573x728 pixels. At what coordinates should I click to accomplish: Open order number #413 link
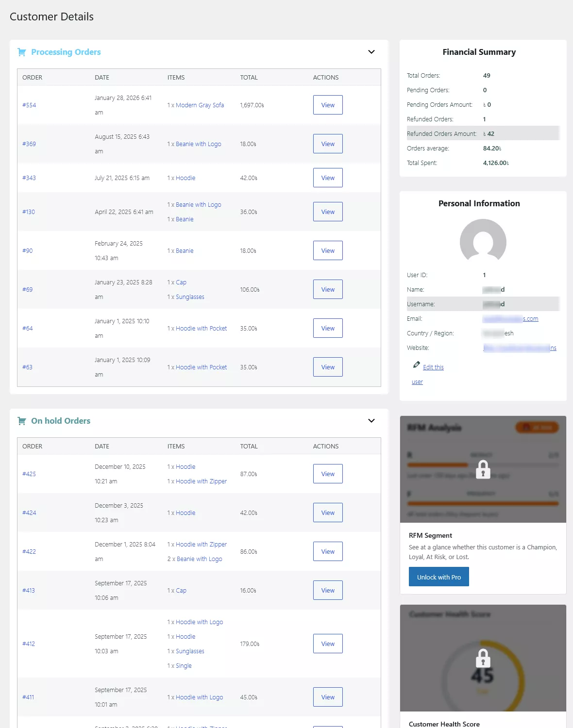pyautogui.click(x=29, y=591)
